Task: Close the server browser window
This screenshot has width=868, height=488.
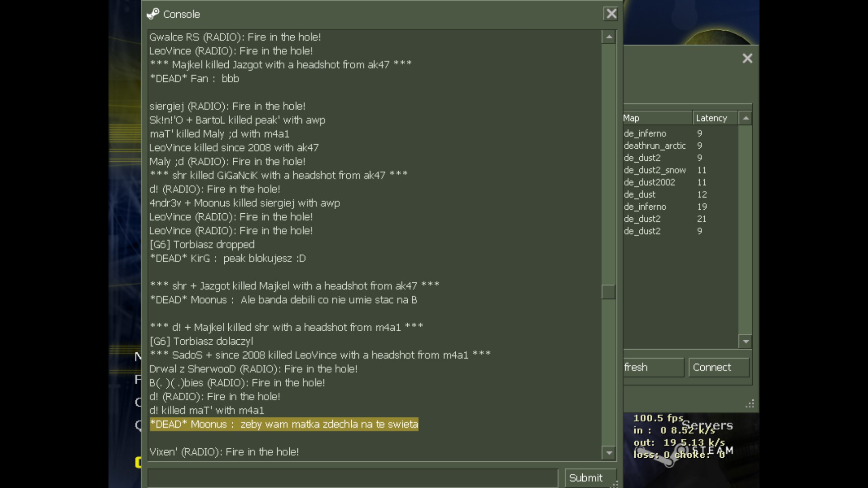Action: (747, 58)
